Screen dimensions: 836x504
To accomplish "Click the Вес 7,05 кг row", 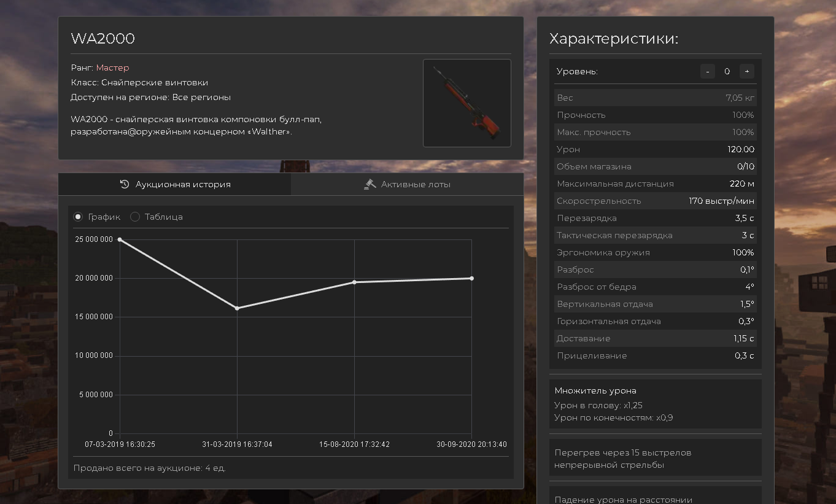I will (x=656, y=98).
